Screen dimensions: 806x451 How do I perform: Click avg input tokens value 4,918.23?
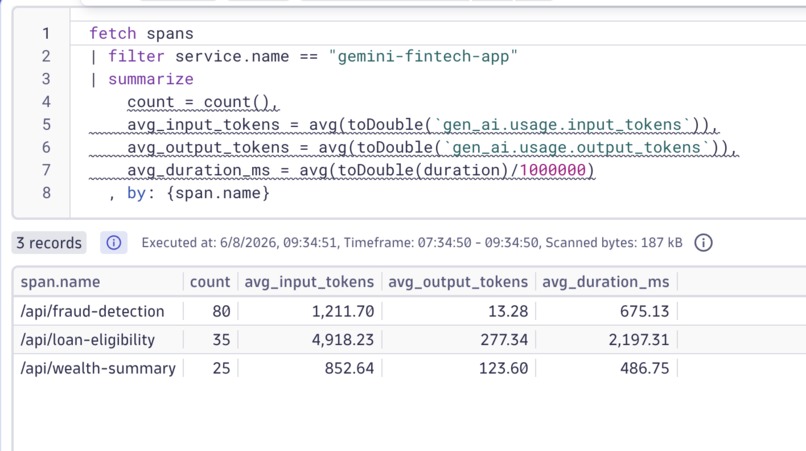point(343,340)
